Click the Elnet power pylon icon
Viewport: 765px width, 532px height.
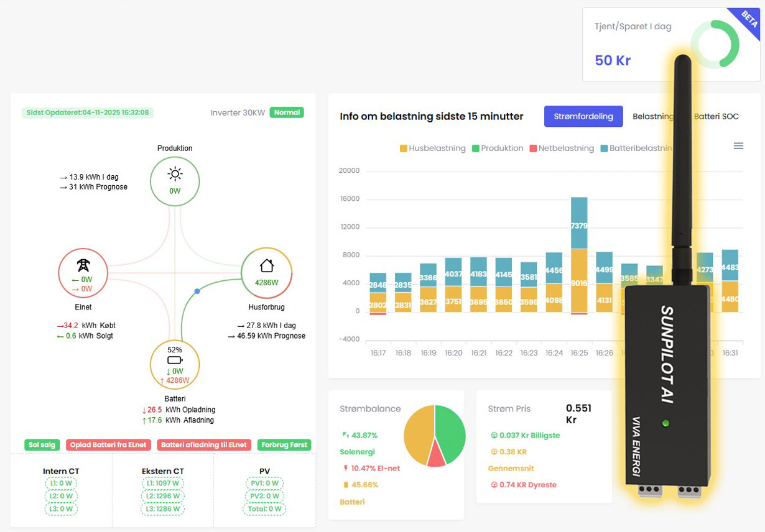(83, 265)
